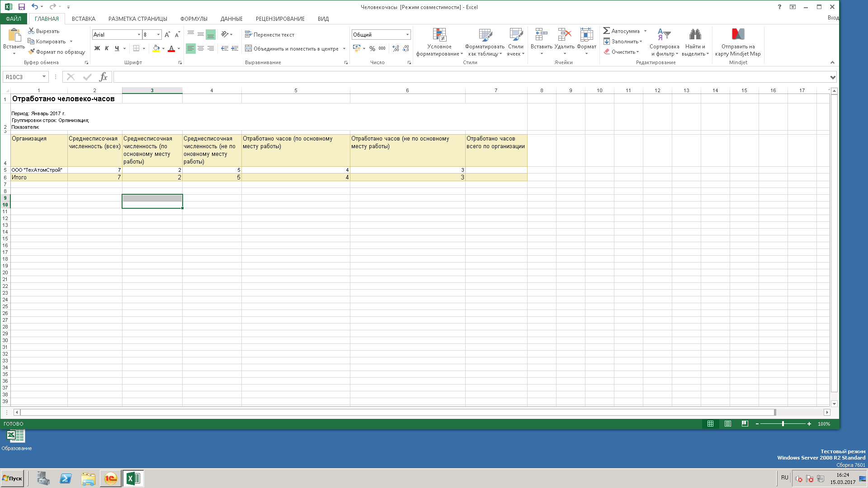Screen dimensions: 868x488
Task: Open Find and Select binoculars icon
Action: [x=695, y=35]
